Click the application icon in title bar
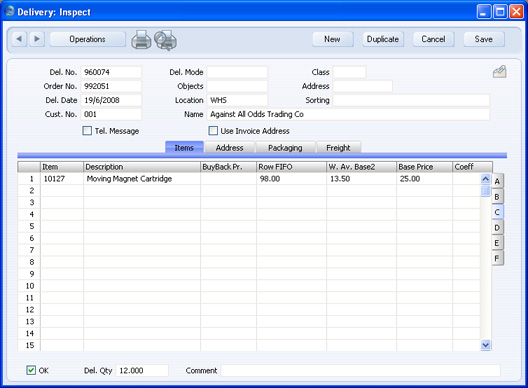The width and height of the screenshot is (528, 388). pos(9,11)
